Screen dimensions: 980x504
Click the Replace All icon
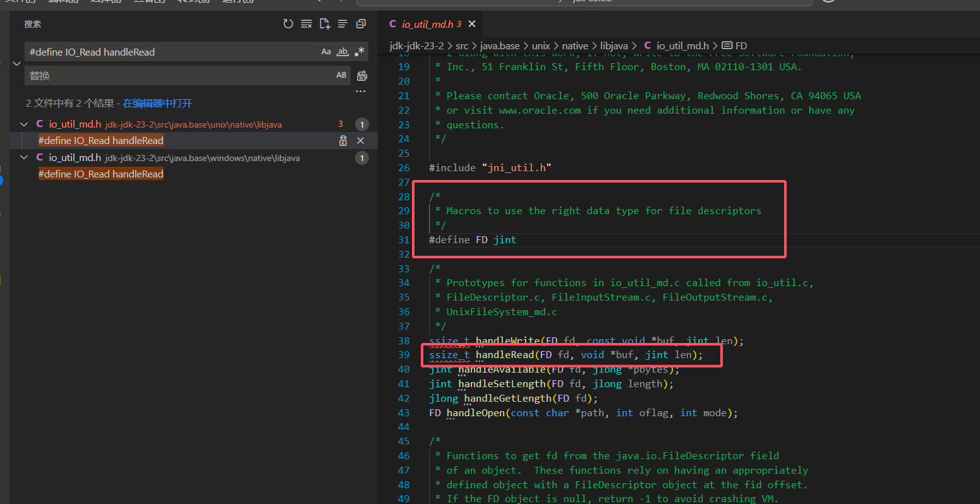pos(362,76)
